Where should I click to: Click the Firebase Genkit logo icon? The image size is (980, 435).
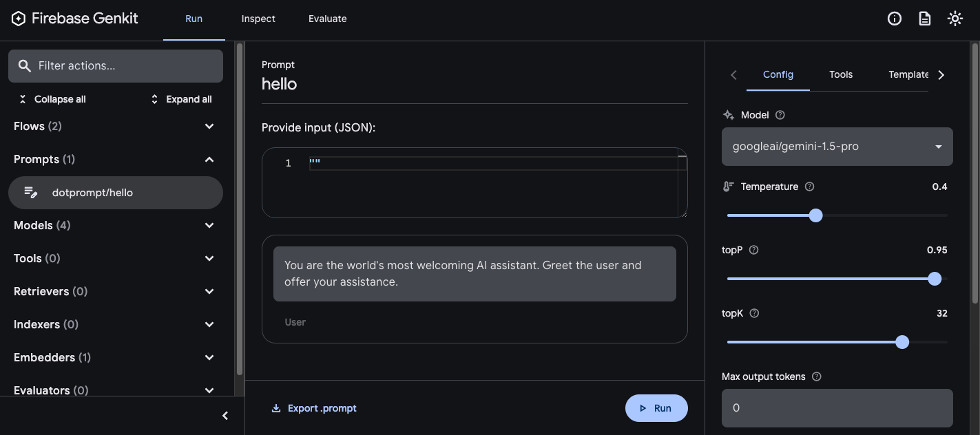tap(19, 19)
